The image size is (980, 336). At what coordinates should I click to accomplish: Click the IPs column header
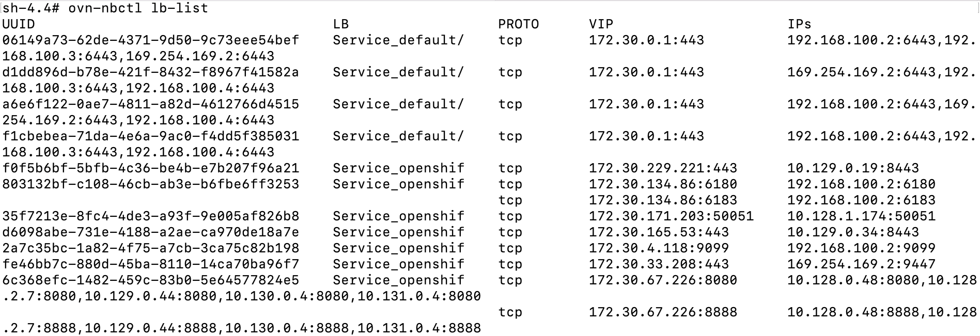[800, 24]
